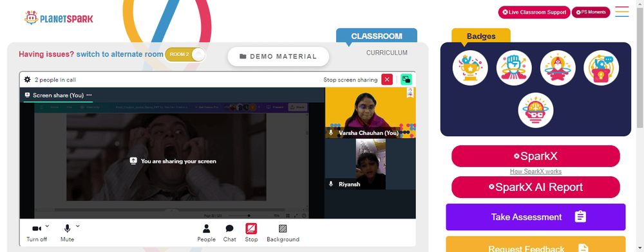Open the How SparkX works link
Image resolution: width=644 pixels, height=252 pixels.
click(x=536, y=171)
